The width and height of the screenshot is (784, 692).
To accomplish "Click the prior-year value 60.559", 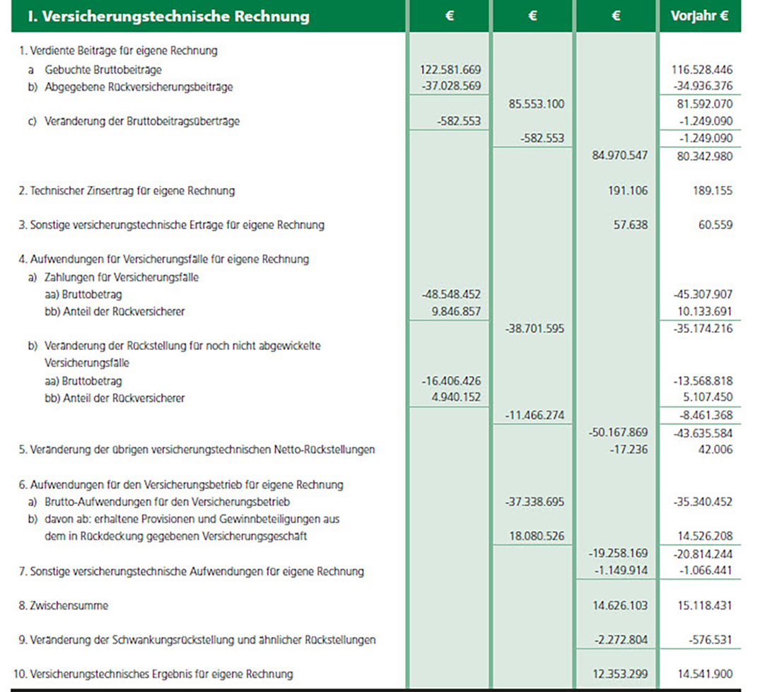I will (x=713, y=225).
